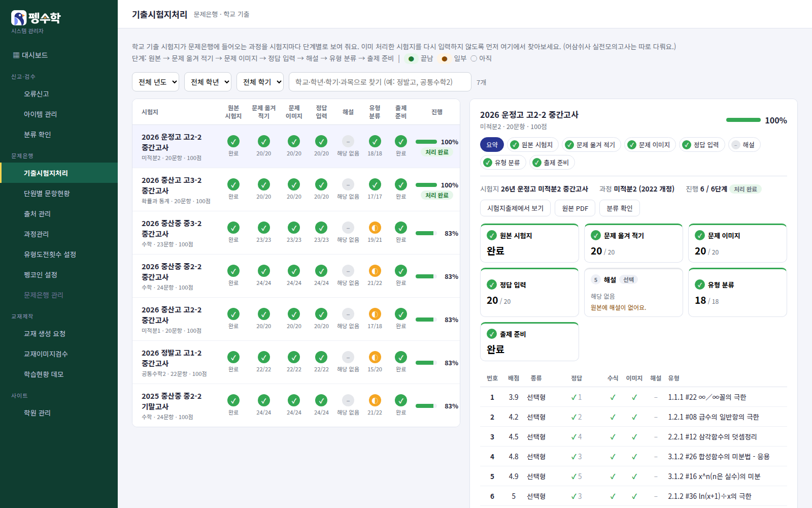Click question 3 type text 2.2.1 #12 삼각함수의 덧셈정리

pos(713,437)
